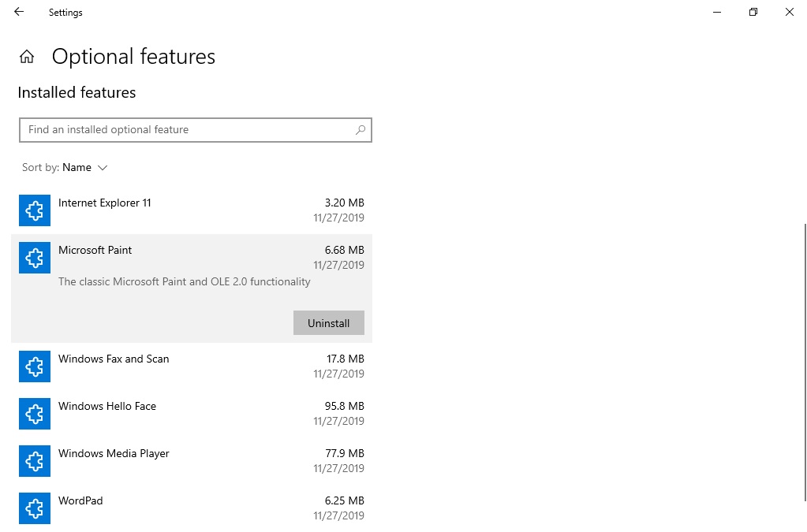This screenshot has width=807, height=532.
Task: Click the Windows Hello Face icon
Action: 34,414
